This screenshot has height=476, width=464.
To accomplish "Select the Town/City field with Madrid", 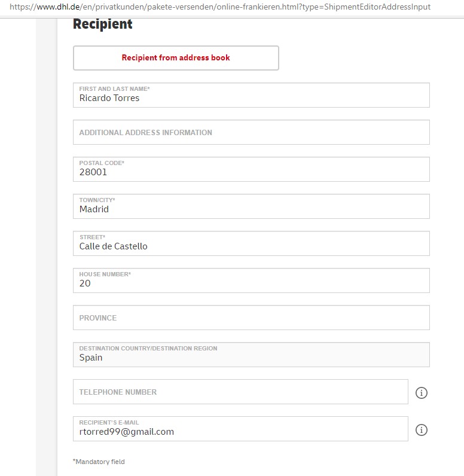I will 251,206.
